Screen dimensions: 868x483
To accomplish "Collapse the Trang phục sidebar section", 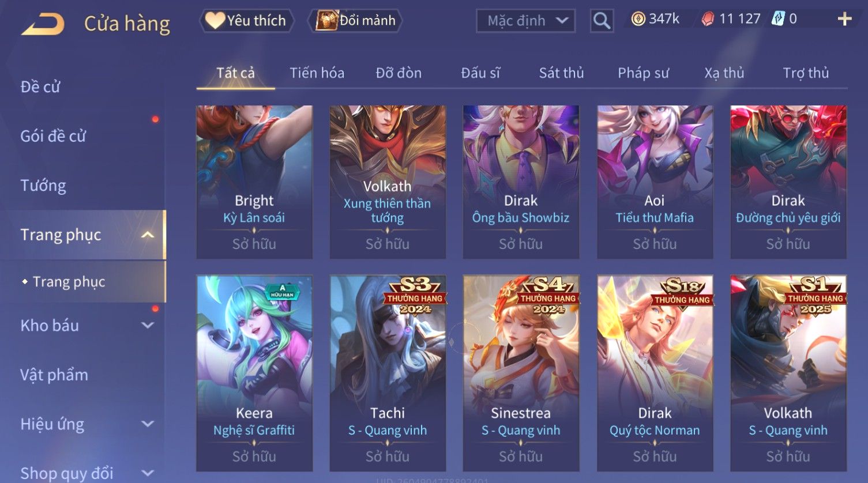I will pos(148,235).
